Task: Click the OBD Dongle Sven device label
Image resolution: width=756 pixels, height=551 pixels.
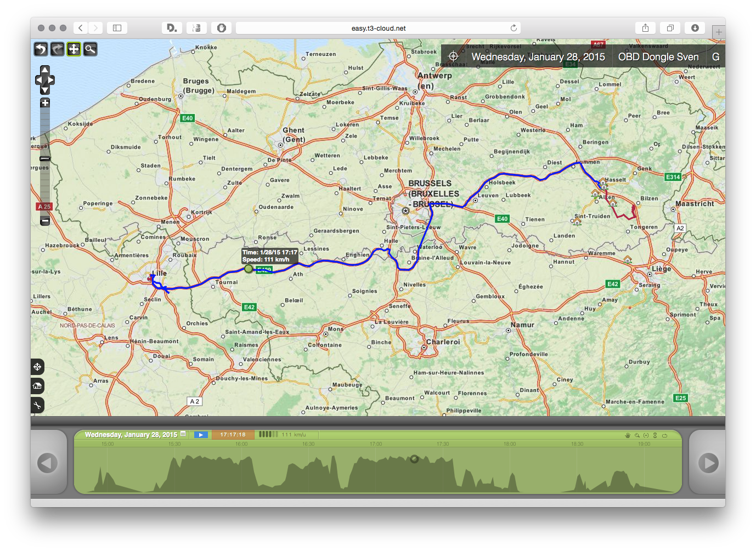Action: [x=658, y=56]
